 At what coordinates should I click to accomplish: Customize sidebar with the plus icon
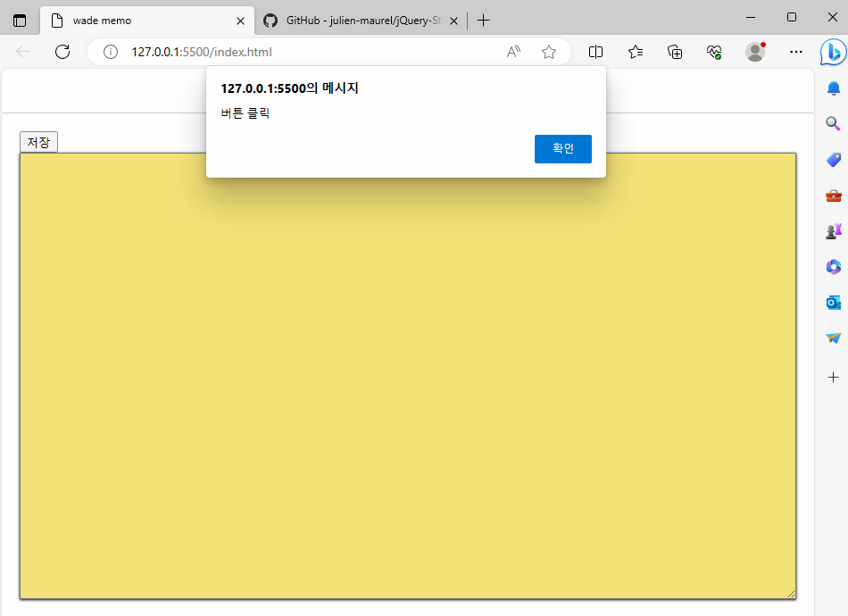pos(834,377)
